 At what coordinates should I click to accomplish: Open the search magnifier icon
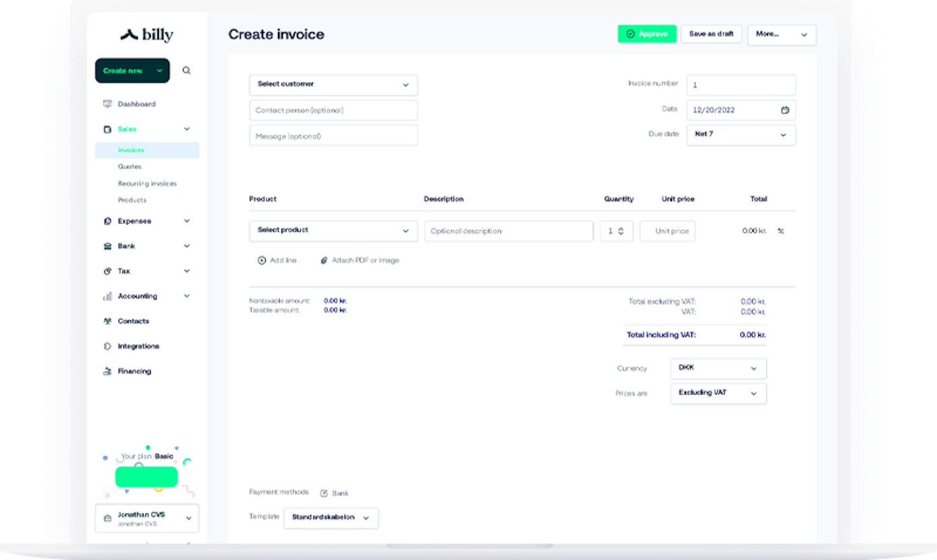pos(186,71)
